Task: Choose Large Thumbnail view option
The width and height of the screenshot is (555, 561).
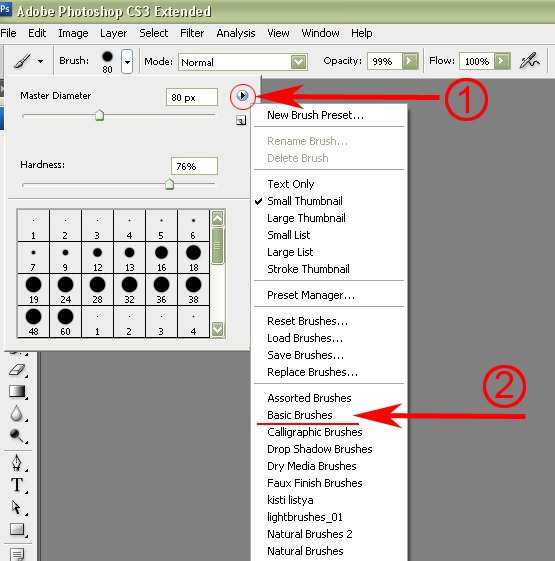Action: click(x=306, y=218)
